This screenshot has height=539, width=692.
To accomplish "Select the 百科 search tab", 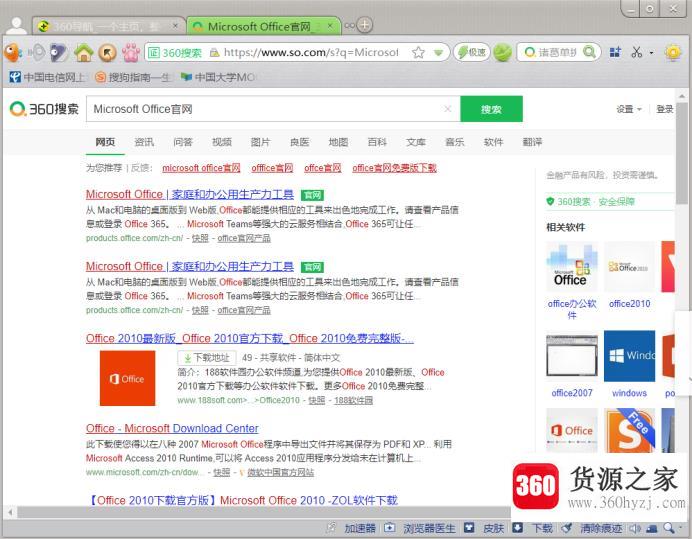I will pos(377,142).
